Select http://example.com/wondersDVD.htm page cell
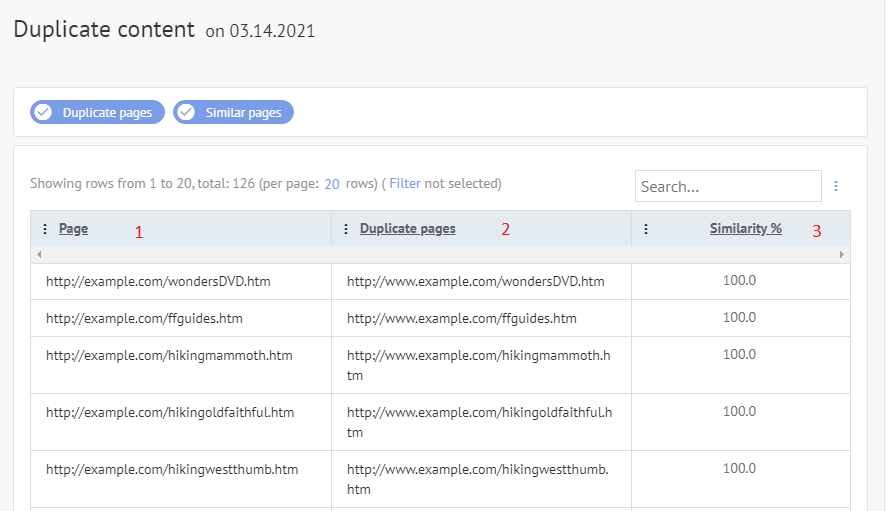887x511 pixels. [x=158, y=282]
